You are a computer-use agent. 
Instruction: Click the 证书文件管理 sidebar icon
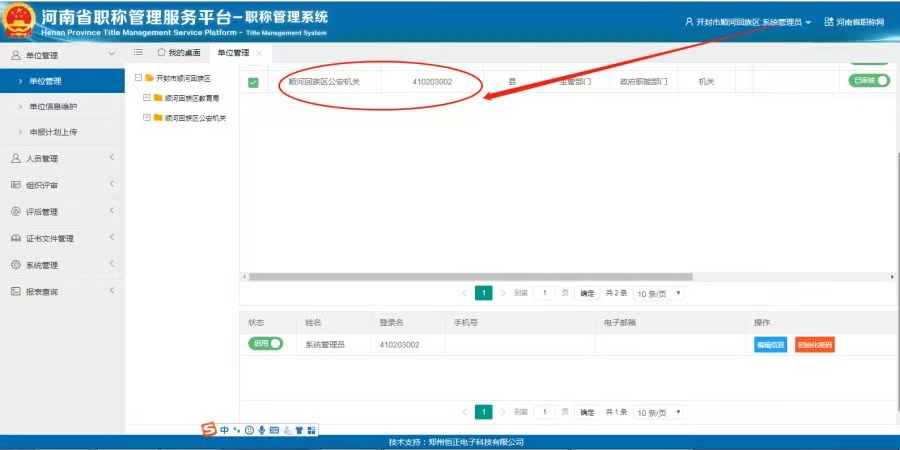click(15, 238)
